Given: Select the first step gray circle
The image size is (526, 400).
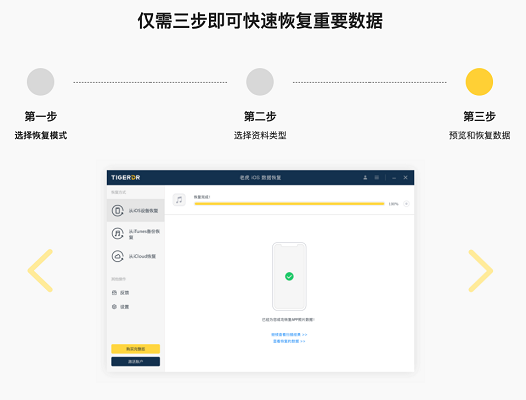Looking at the screenshot, I should (x=41, y=82).
